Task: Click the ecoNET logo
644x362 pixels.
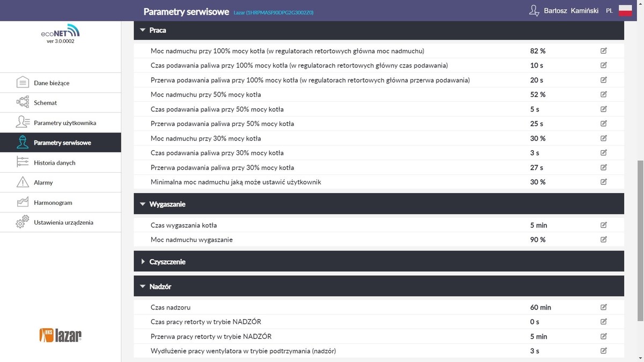Action: coord(60,31)
